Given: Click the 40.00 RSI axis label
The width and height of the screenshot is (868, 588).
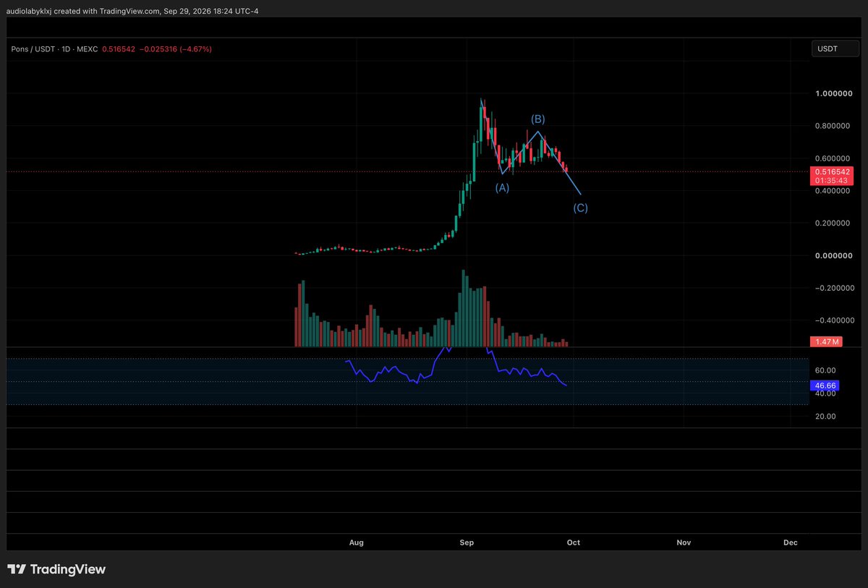Looking at the screenshot, I should coord(825,393).
